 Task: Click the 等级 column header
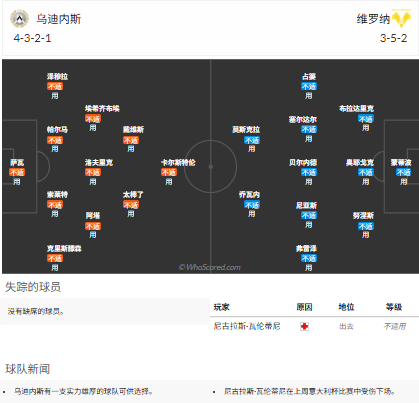pyautogui.click(x=394, y=307)
